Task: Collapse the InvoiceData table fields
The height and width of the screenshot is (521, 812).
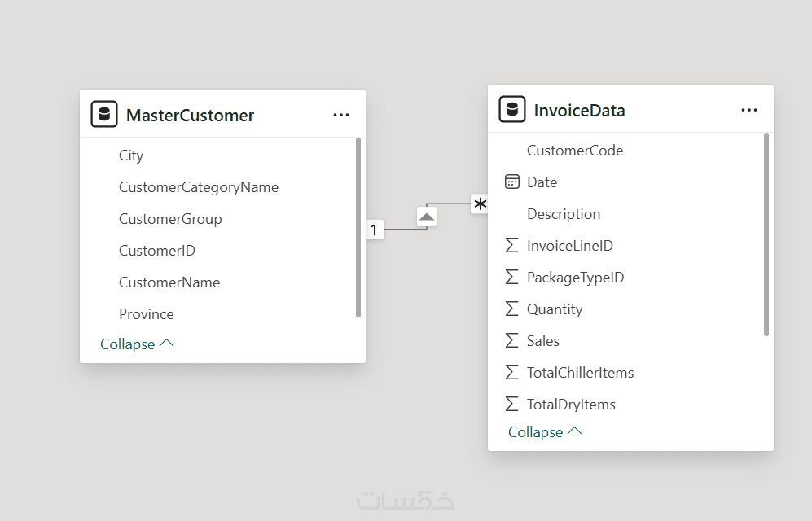Action: point(536,432)
